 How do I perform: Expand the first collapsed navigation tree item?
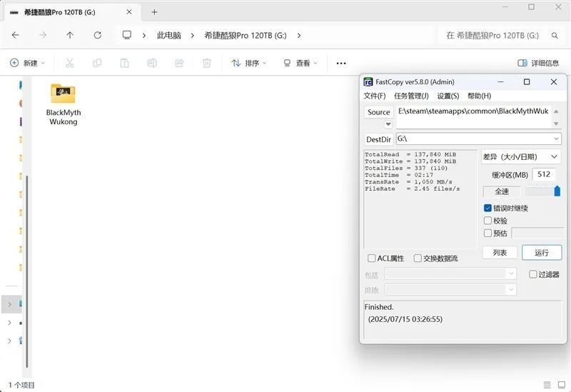[10, 304]
